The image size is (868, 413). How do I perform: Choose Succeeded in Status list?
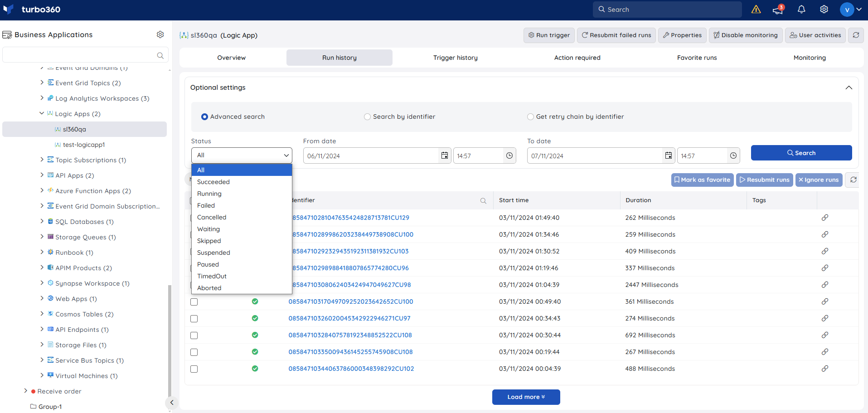(242, 182)
